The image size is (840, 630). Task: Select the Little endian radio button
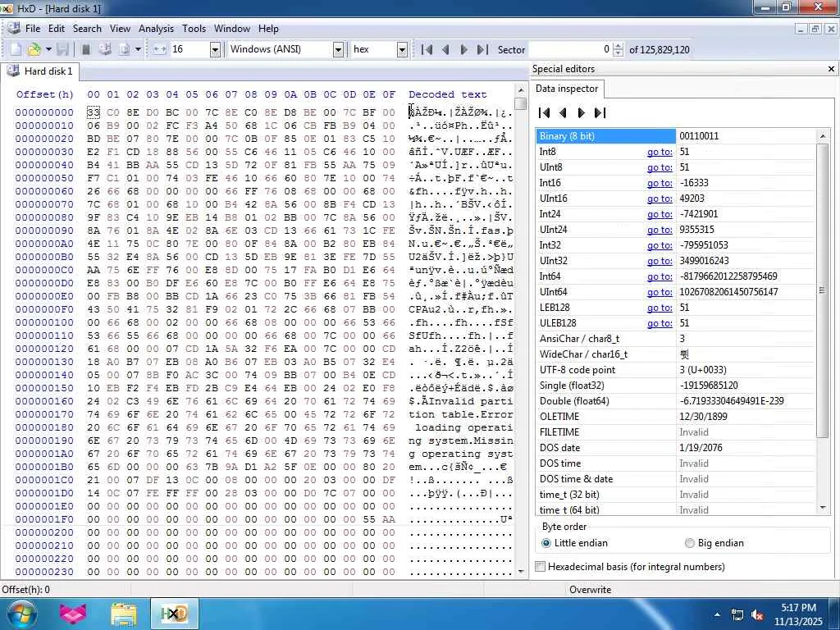coord(546,543)
